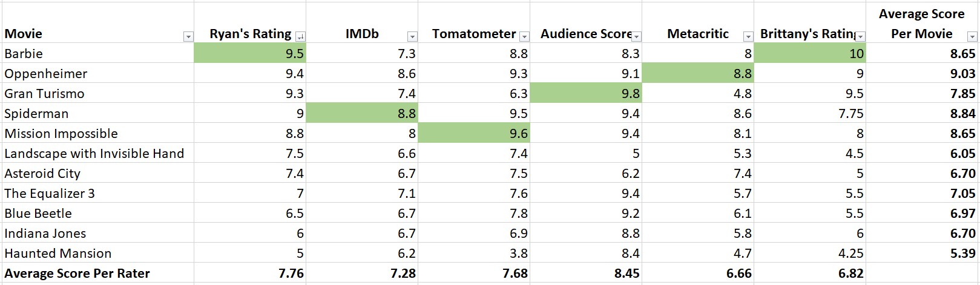Screen dimensions: 980x285
Task: Select Mission Impossible Tomatometer 9.6 cell
Action: (x=474, y=133)
